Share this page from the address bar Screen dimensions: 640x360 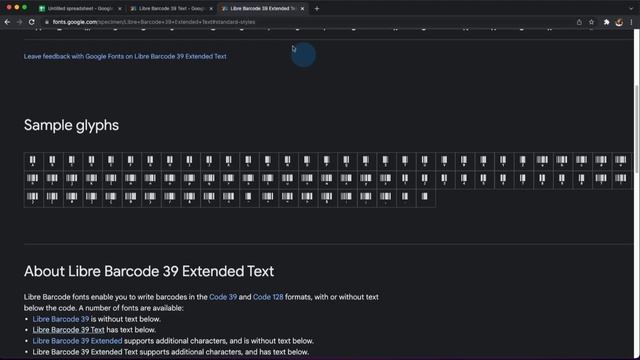(579, 22)
